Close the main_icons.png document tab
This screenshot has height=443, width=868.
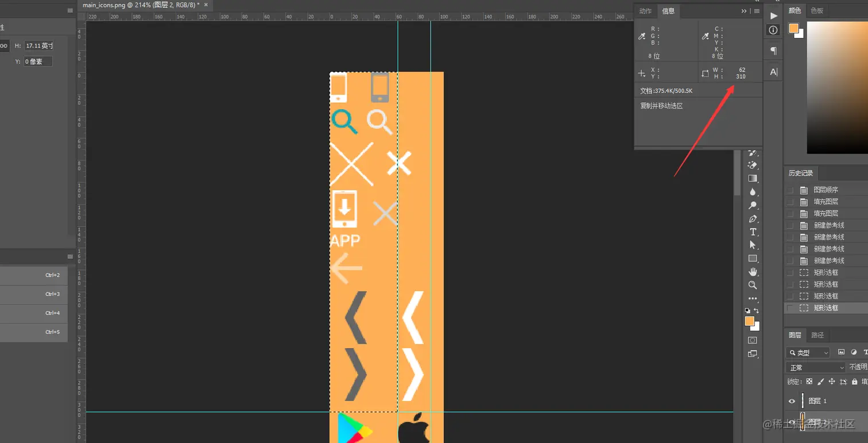[206, 5]
